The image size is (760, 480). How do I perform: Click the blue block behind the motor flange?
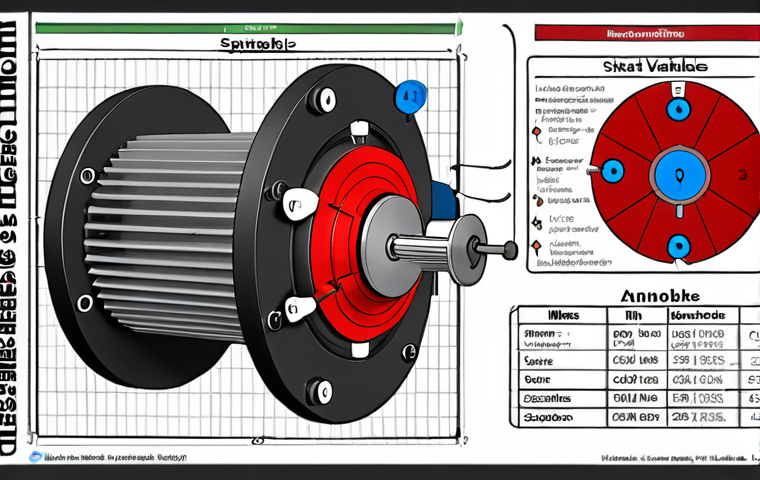(443, 200)
